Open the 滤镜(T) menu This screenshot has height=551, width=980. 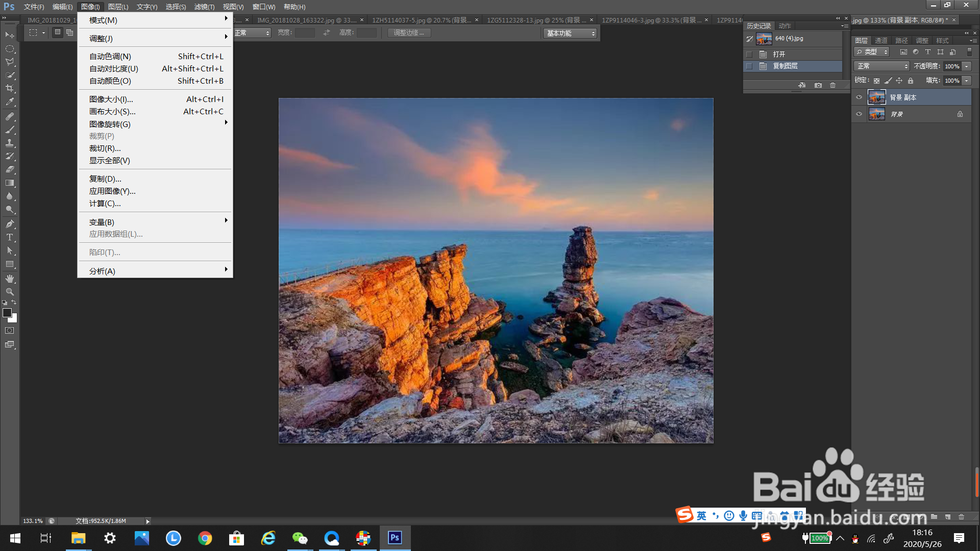click(x=204, y=7)
